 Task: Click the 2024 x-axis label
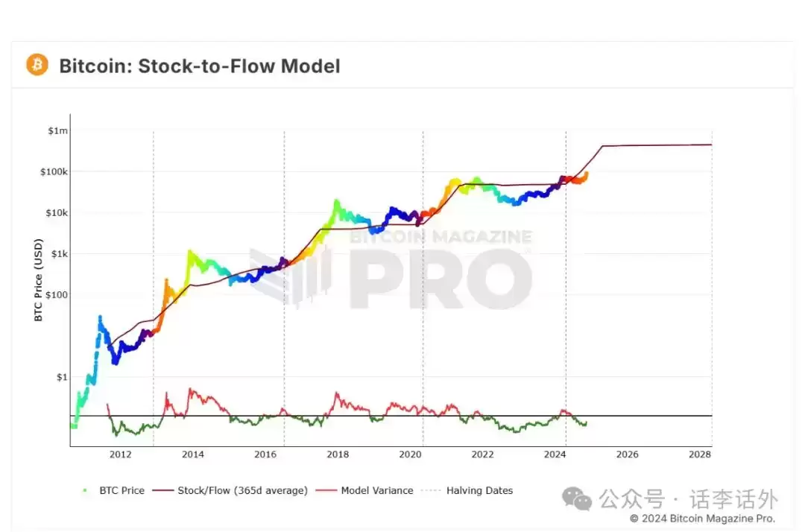point(555,454)
